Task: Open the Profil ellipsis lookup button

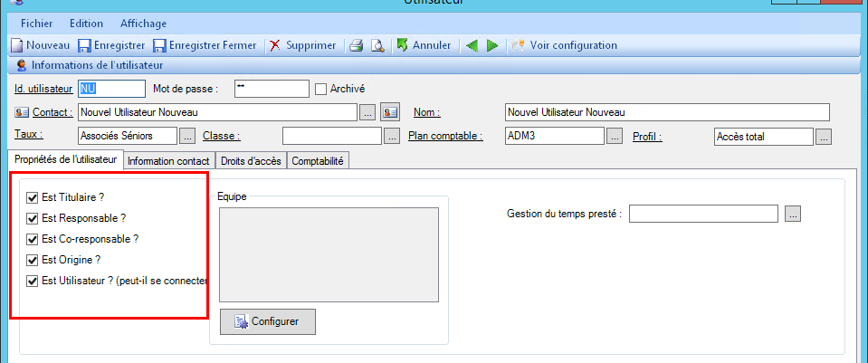Action: pyautogui.click(x=823, y=137)
